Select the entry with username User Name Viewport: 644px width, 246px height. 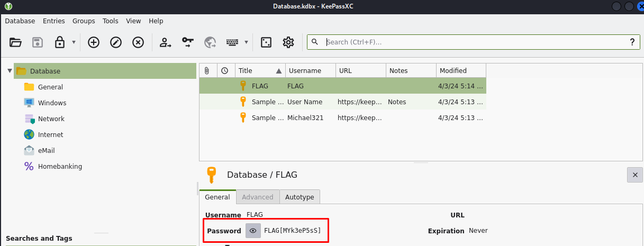tap(342, 102)
